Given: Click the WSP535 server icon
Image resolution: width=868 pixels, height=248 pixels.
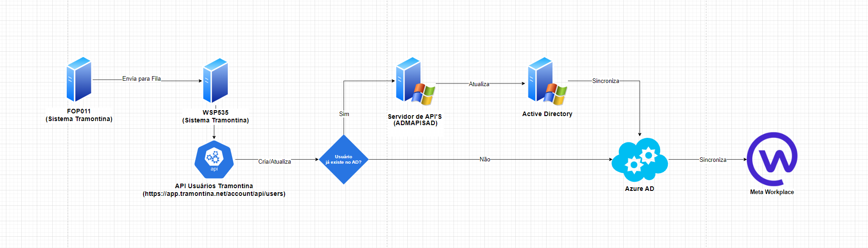Looking at the screenshot, I should (x=216, y=81).
